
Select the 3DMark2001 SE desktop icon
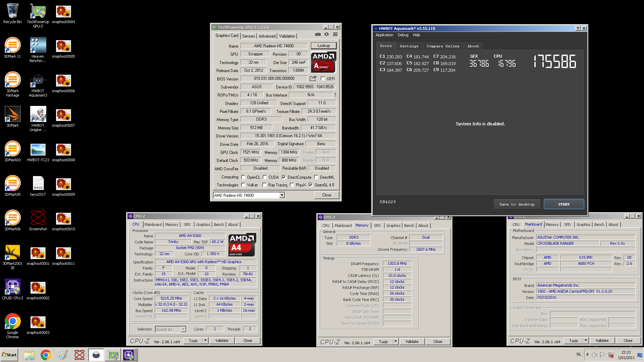(x=12, y=257)
